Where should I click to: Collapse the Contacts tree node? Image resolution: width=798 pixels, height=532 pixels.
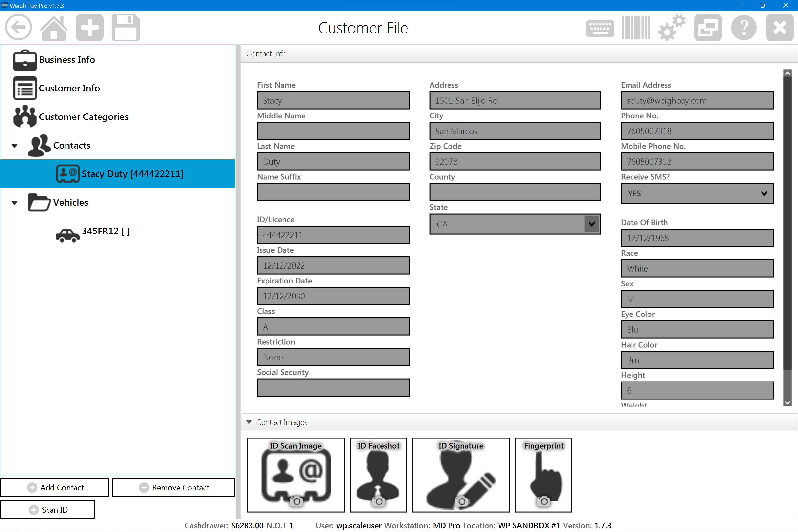pyautogui.click(x=15, y=146)
